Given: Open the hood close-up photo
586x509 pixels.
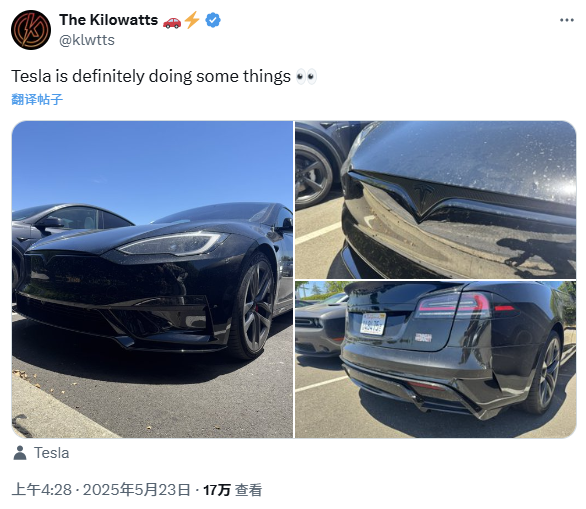Looking at the screenshot, I should (435, 200).
